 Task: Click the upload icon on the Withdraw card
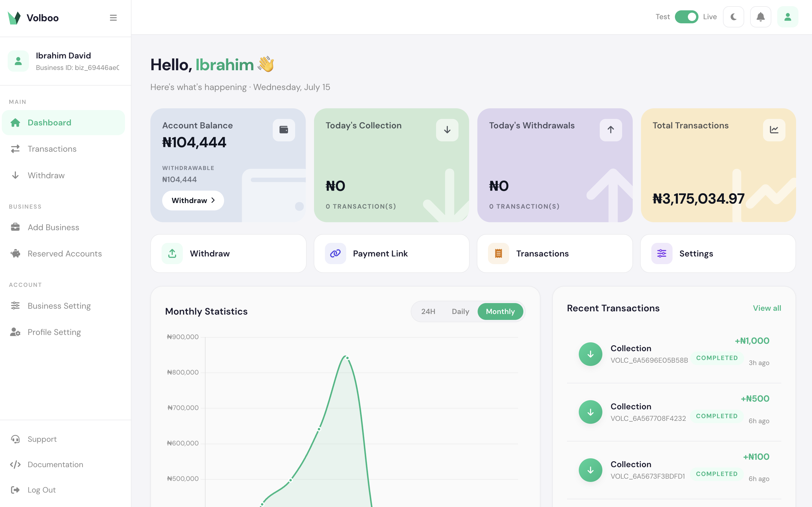[172, 253]
